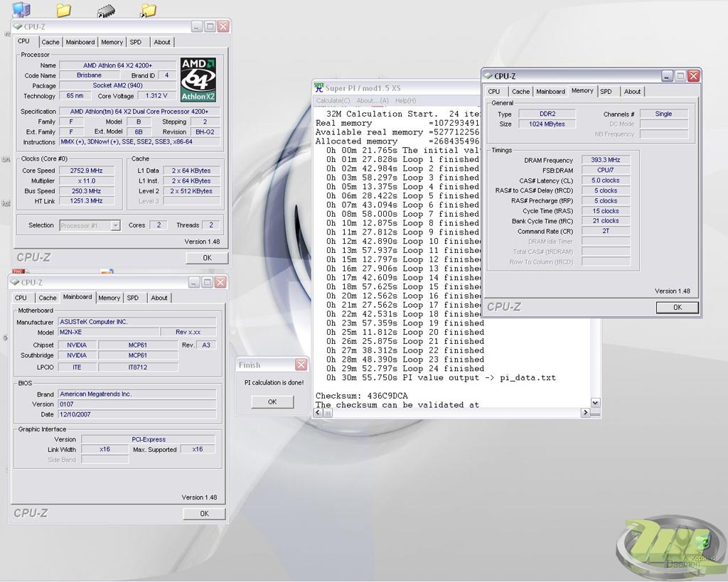Open the Mainboard tab in the CPU-Z processor window
The width and height of the screenshot is (728, 582).
[x=80, y=42]
